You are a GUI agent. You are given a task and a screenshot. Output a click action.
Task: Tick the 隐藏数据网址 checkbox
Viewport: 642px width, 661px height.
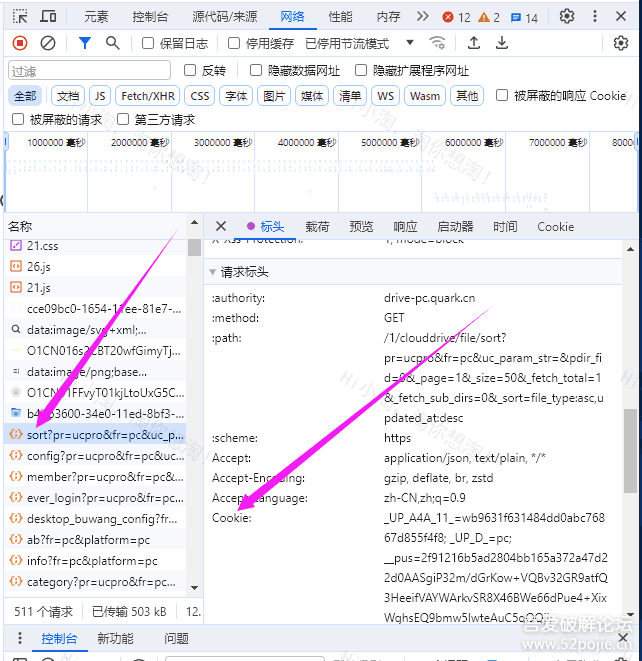point(256,70)
